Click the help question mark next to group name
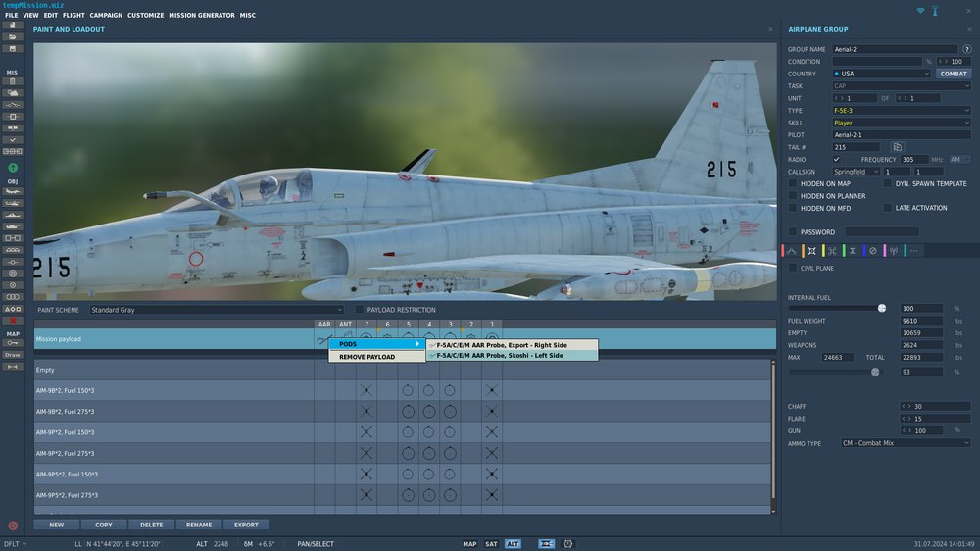Image resolution: width=980 pixels, height=551 pixels. coord(967,49)
